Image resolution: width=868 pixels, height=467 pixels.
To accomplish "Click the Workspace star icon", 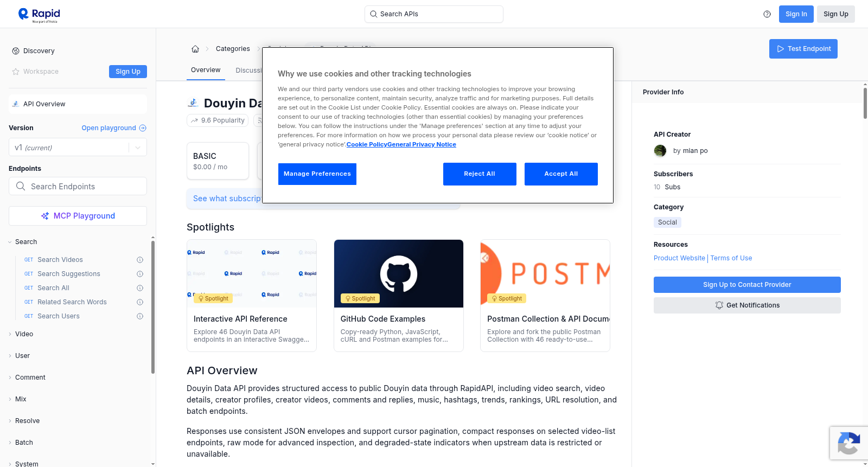I will pos(16,72).
